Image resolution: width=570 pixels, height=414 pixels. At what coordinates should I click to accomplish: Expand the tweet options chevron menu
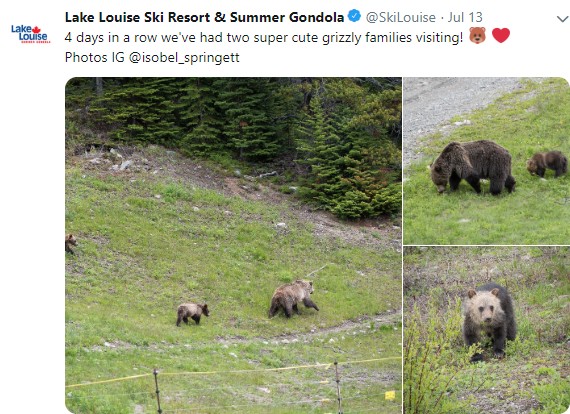click(563, 19)
